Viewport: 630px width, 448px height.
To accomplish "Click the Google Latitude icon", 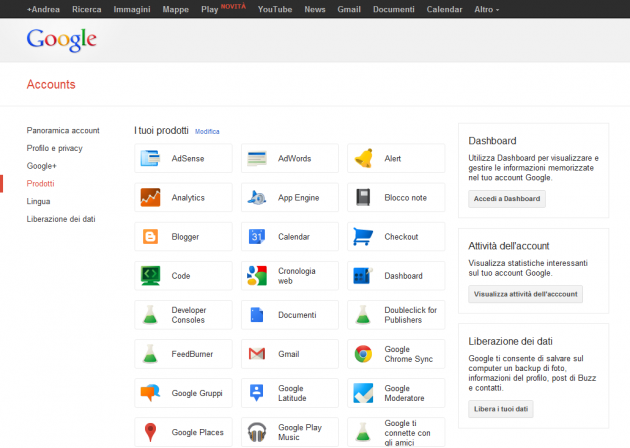I will tap(257, 393).
